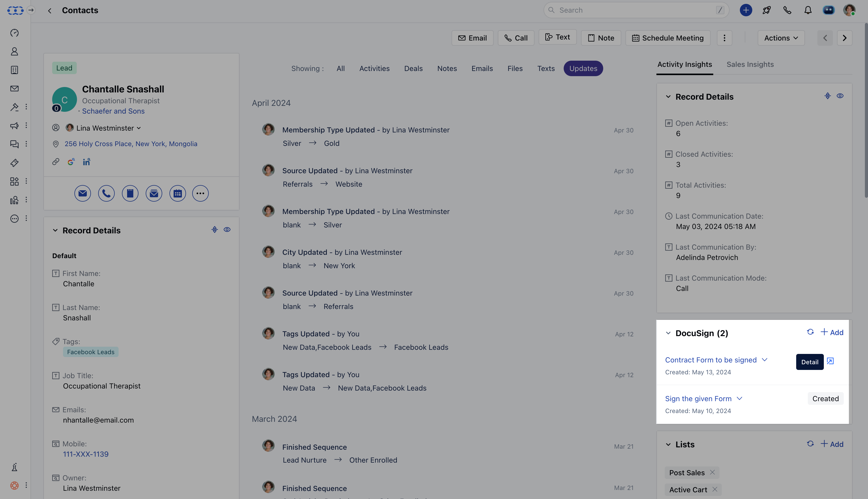This screenshot has height=499, width=868.
Task: Refresh the DocuSign section with the sync icon
Action: point(810,332)
